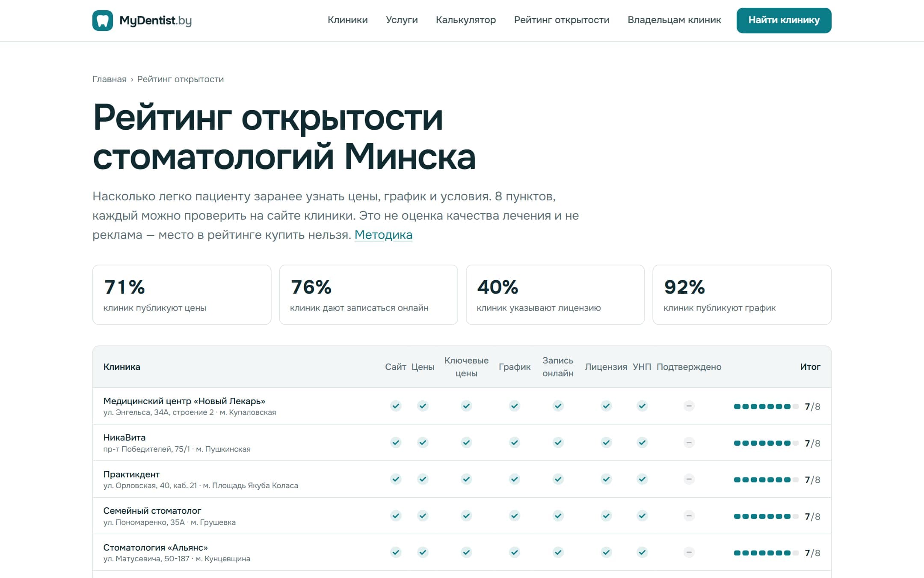Open Владельцам клиник navigation link
This screenshot has height=578, width=924.
[674, 20]
